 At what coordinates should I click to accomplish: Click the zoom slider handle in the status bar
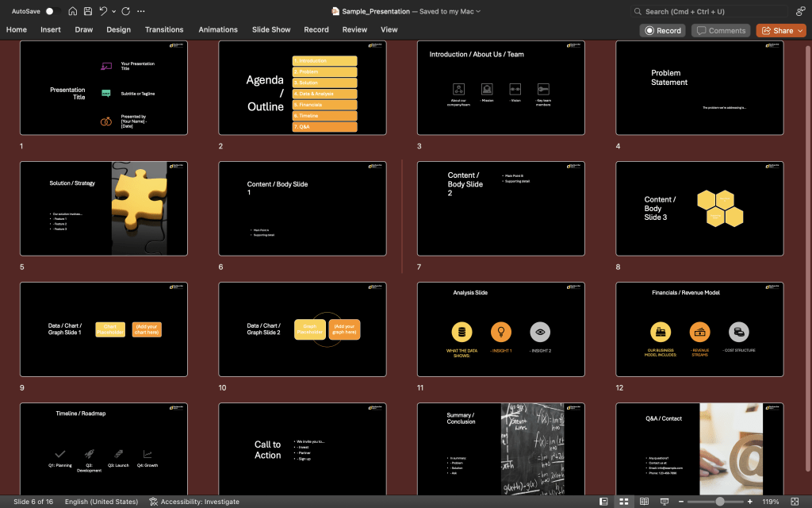[719, 502]
